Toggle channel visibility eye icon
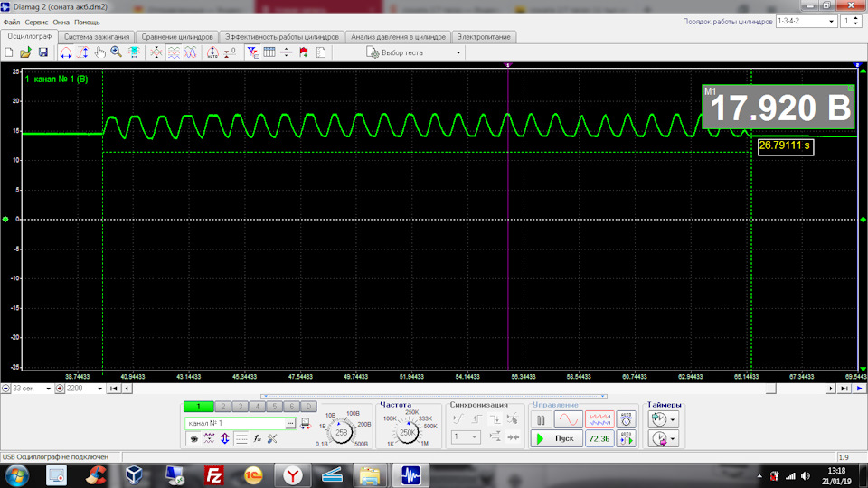The image size is (868, 488). pos(193,438)
